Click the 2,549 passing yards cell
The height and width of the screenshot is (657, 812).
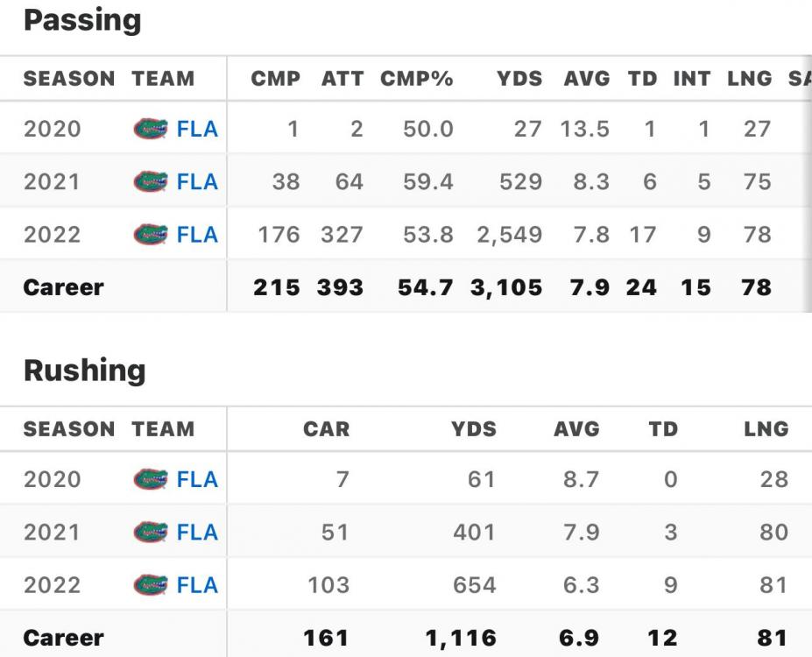pyautogui.click(x=510, y=235)
